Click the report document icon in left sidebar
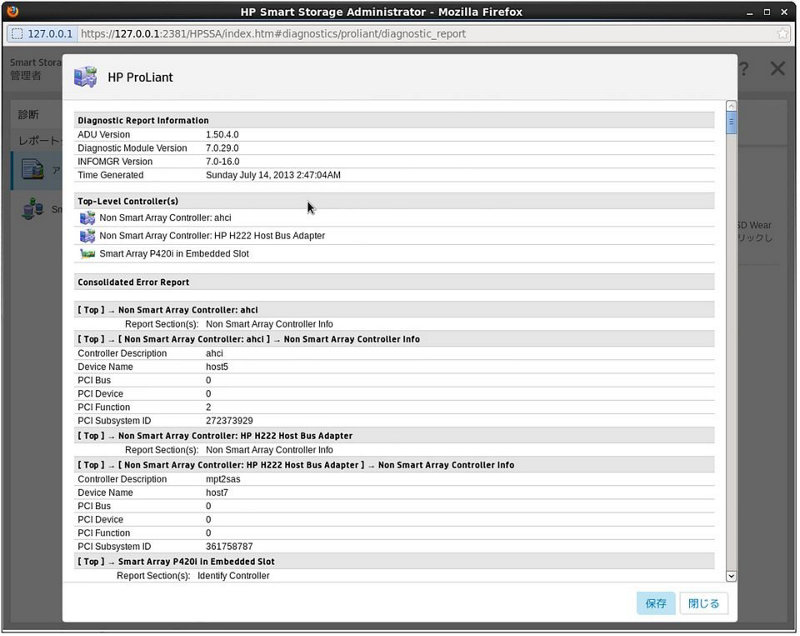 [x=33, y=170]
